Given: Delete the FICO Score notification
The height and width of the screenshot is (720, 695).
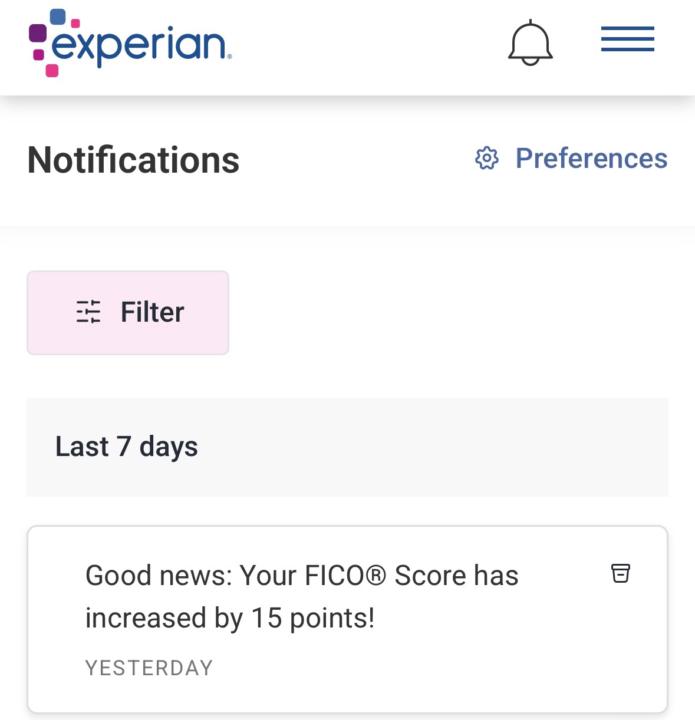Looking at the screenshot, I should [x=621, y=573].
